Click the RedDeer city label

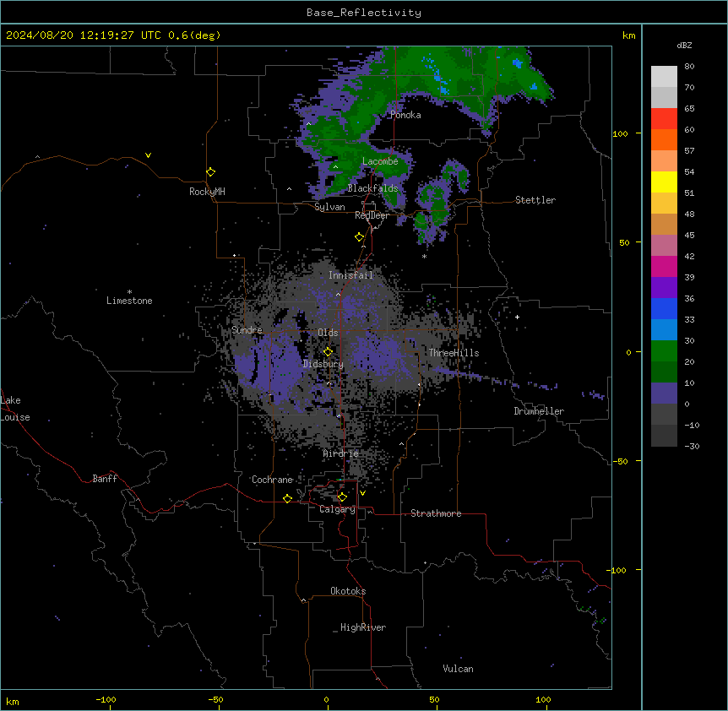click(x=372, y=215)
